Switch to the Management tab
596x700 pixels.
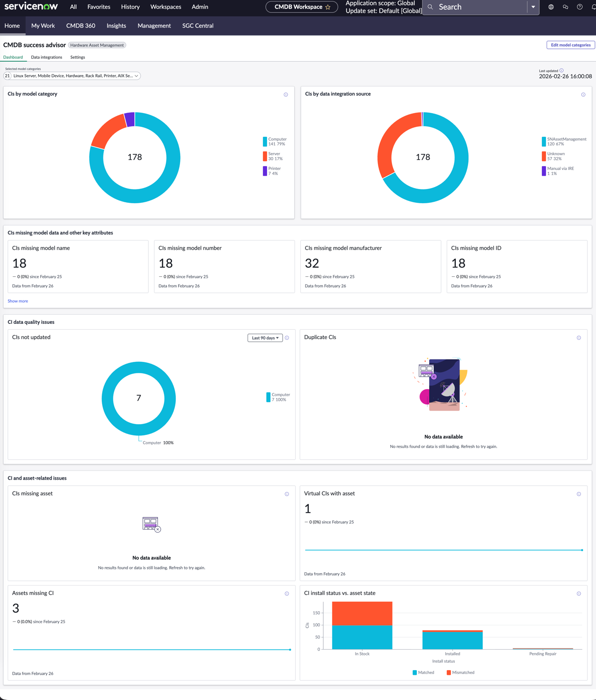154,26
